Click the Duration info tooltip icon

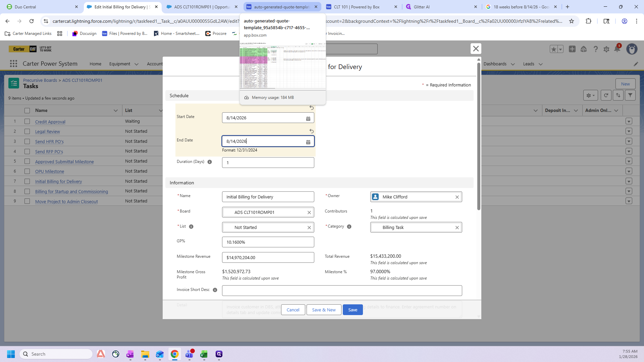pos(210,162)
